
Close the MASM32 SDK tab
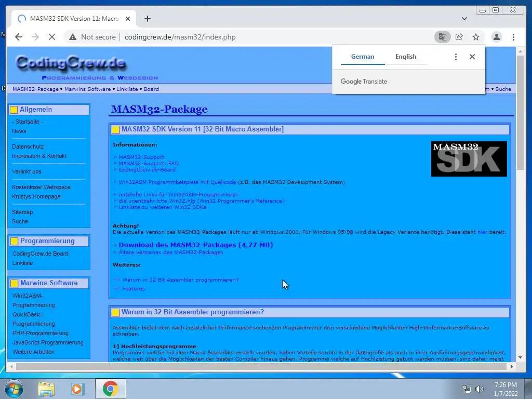(128, 19)
